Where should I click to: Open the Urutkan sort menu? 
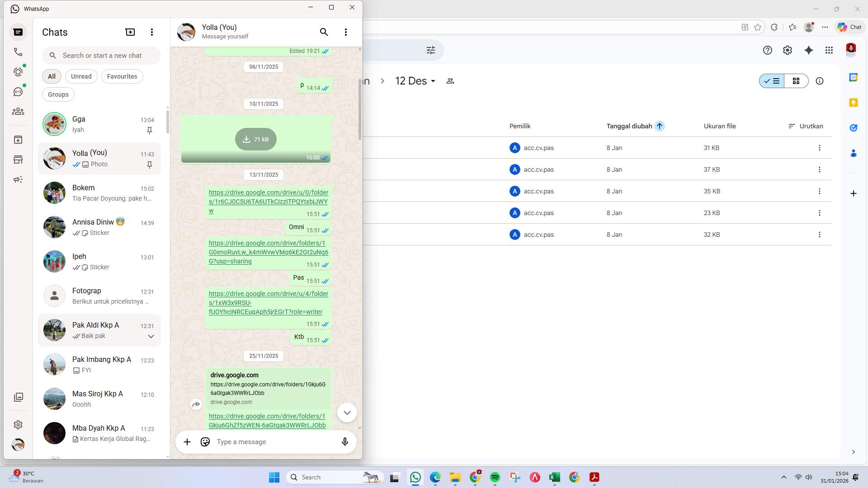(x=806, y=126)
